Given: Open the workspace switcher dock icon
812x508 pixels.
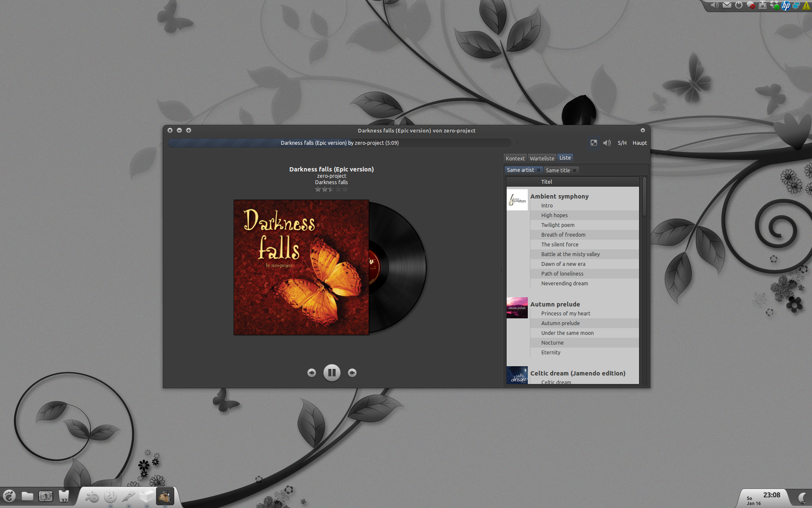Looking at the screenshot, I should (46, 496).
